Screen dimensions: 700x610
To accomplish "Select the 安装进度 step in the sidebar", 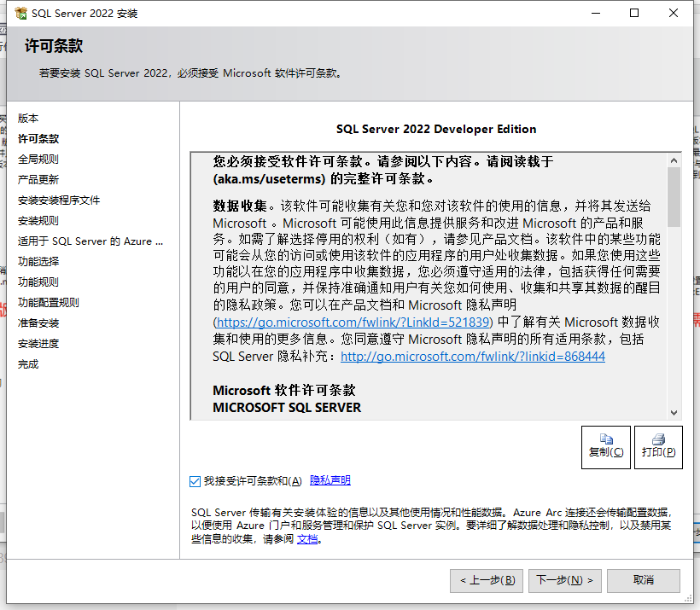I will click(x=38, y=344).
